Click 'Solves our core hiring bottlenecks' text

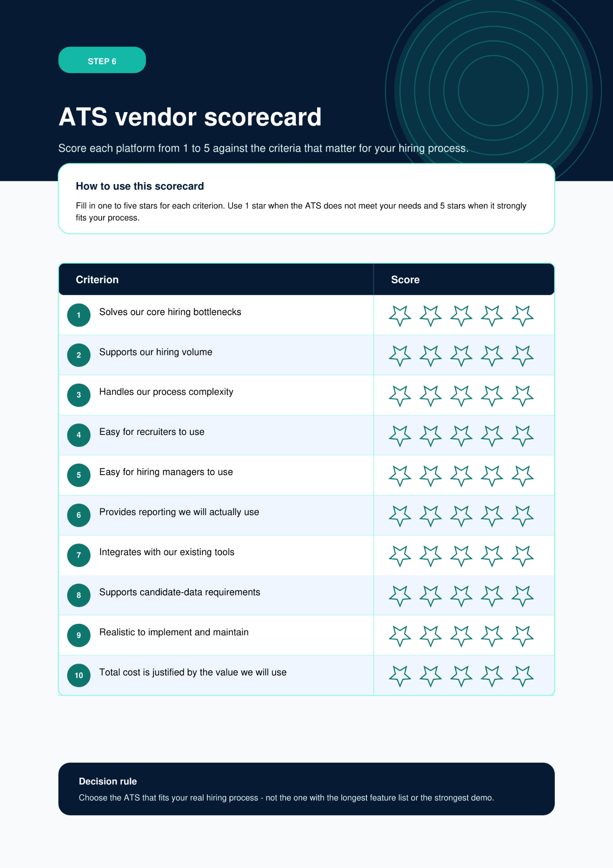[x=170, y=312]
